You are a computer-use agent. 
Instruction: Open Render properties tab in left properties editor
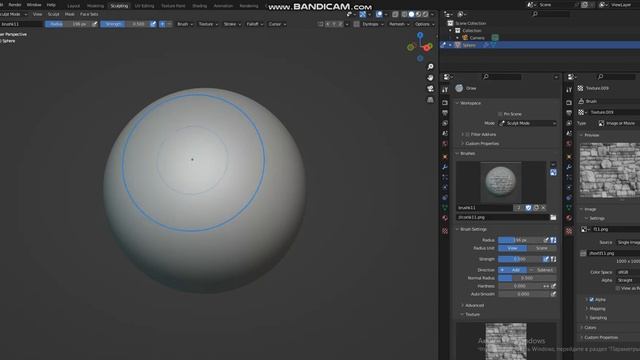pos(445,102)
